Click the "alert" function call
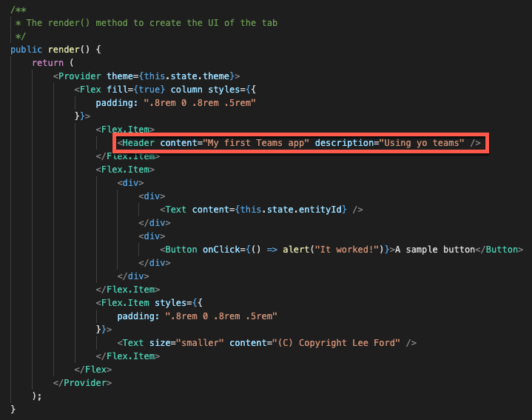 pyautogui.click(x=296, y=250)
